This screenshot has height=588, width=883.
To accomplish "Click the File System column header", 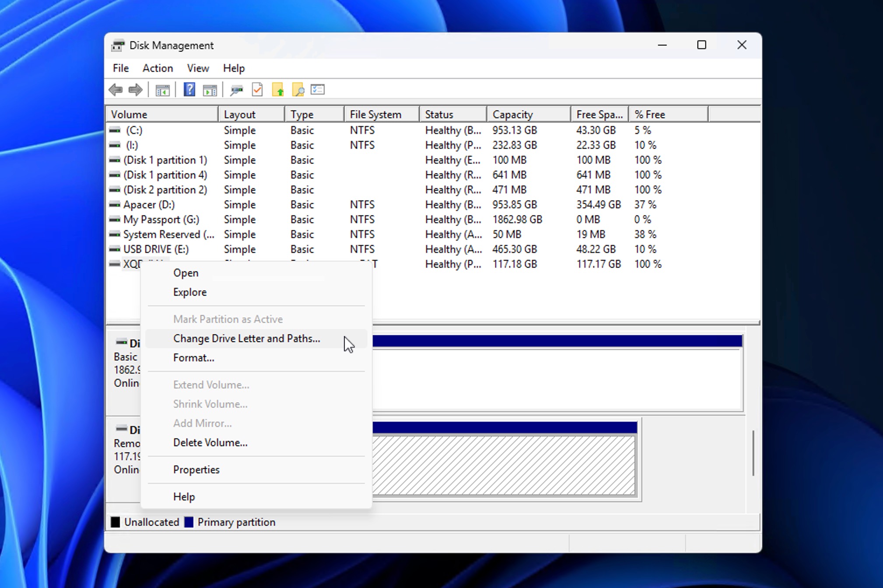I will pyautogui.click(x=375, y=115).
